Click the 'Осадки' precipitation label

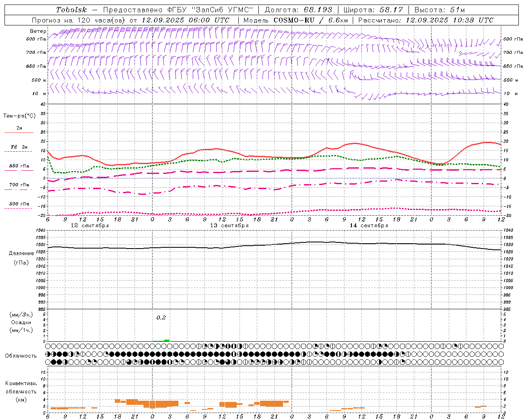pyautogui.click(x=21, y=322)
